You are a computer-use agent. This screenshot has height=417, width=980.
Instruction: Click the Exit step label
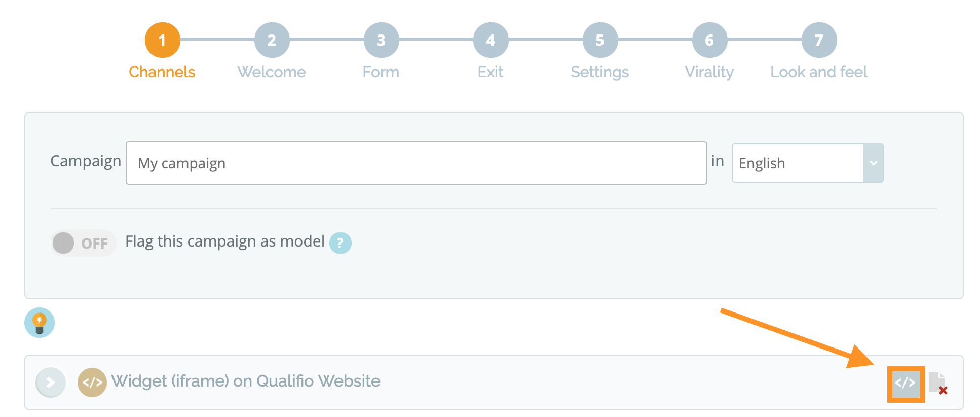point(491,72)
